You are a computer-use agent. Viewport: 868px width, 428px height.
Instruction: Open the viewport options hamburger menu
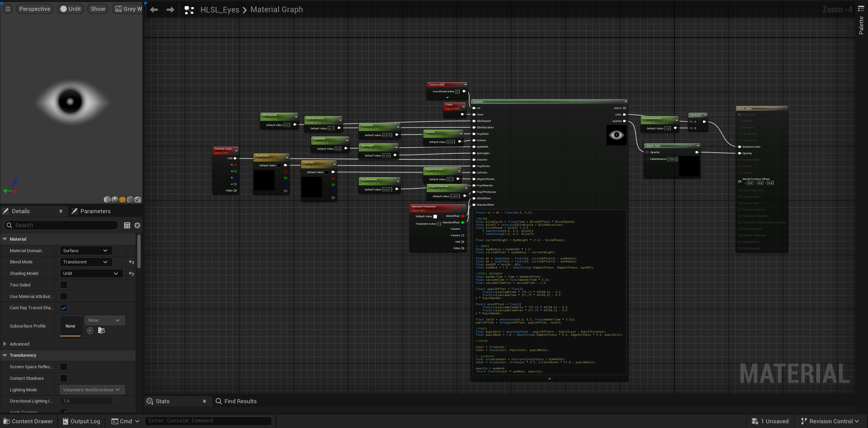tap(7, 9)
